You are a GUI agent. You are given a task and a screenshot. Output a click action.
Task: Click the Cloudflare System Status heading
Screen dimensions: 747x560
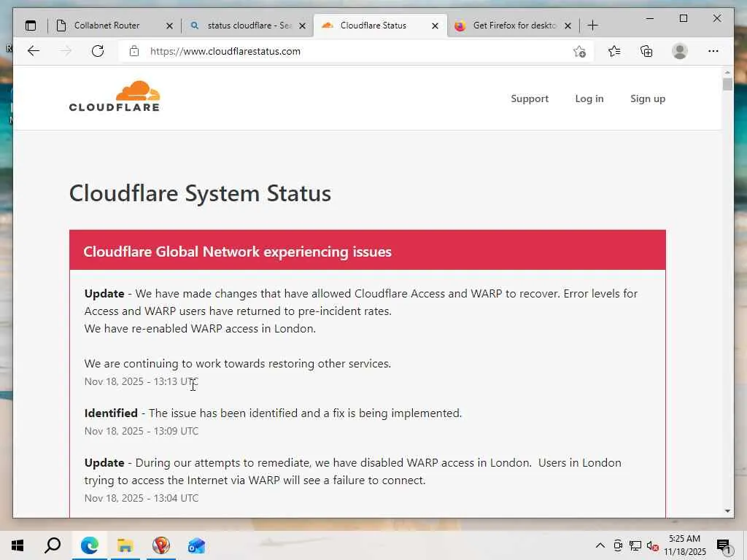tap(200, 193)
